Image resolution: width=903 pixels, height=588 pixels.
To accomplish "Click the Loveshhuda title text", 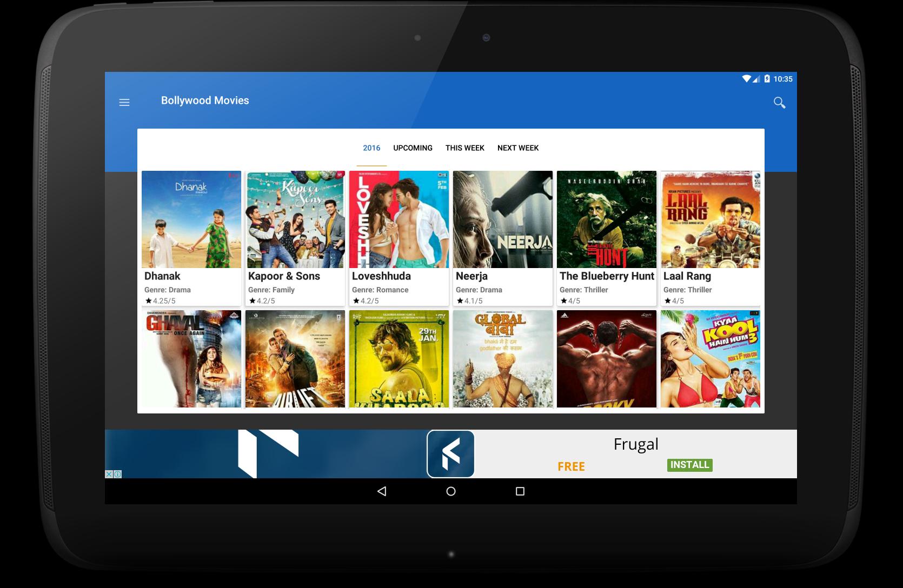I will coord(381,276).
